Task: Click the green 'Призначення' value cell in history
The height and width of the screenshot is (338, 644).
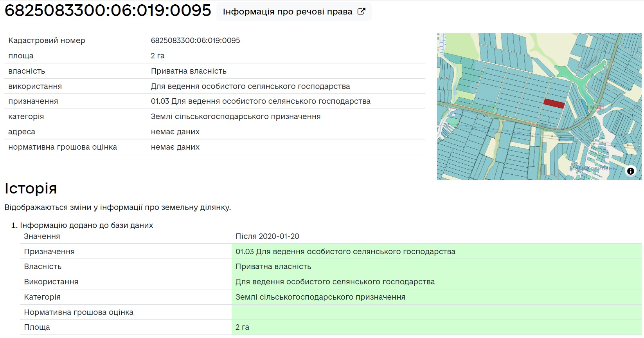Action: click(x=345, y=251)
